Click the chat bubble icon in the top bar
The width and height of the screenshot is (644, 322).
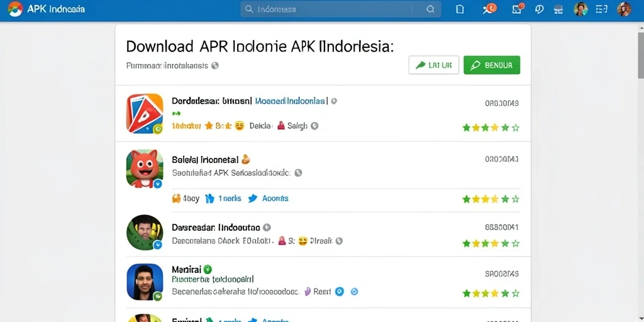point(539,9)
